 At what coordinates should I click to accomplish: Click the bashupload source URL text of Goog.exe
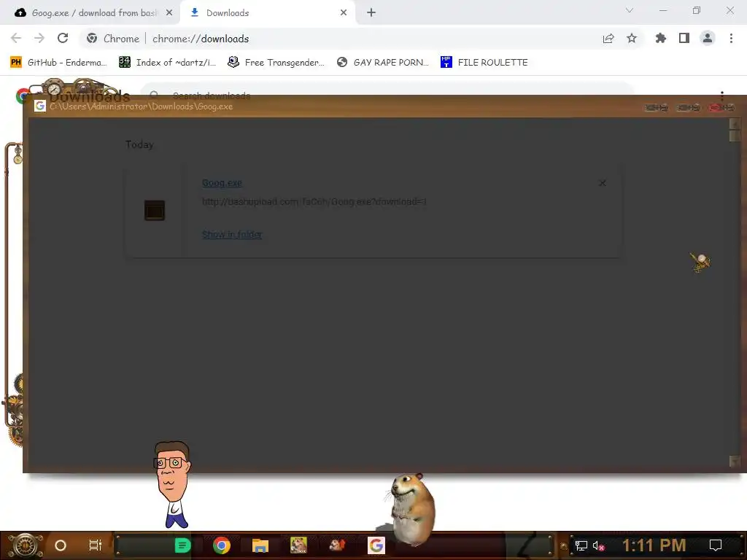[314, 202]
